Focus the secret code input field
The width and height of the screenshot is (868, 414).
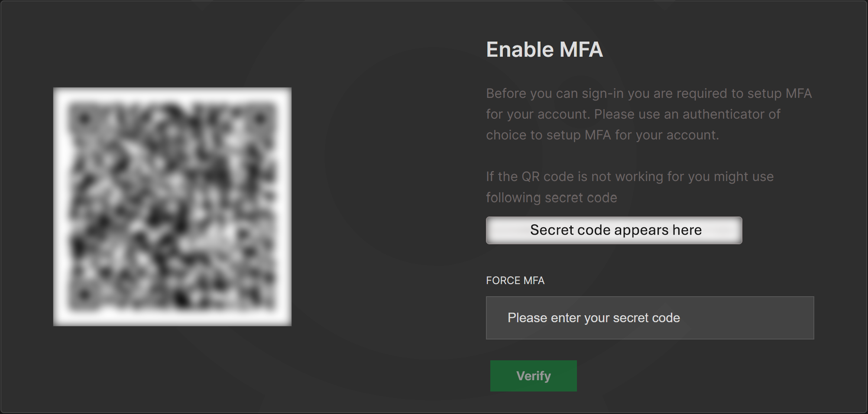[x=650, y=318]
